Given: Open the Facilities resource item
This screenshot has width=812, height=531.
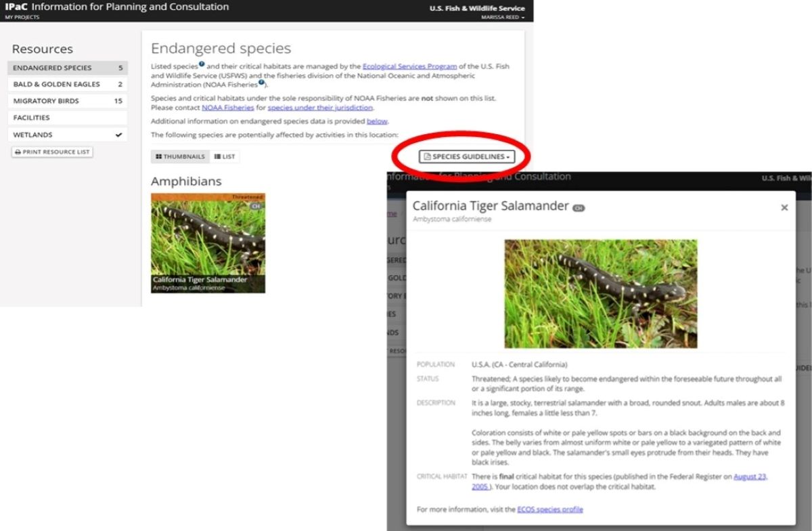Looking at the screenshot, I should click(x=68, y=117).
